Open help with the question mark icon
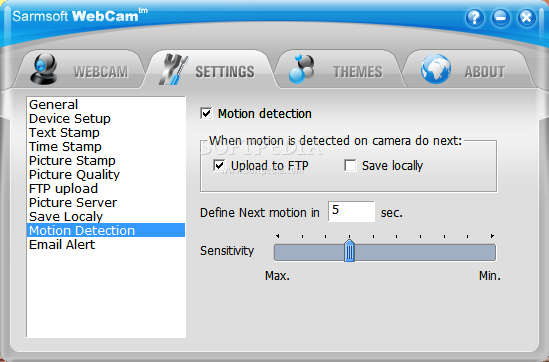 (x=474, y=18)
